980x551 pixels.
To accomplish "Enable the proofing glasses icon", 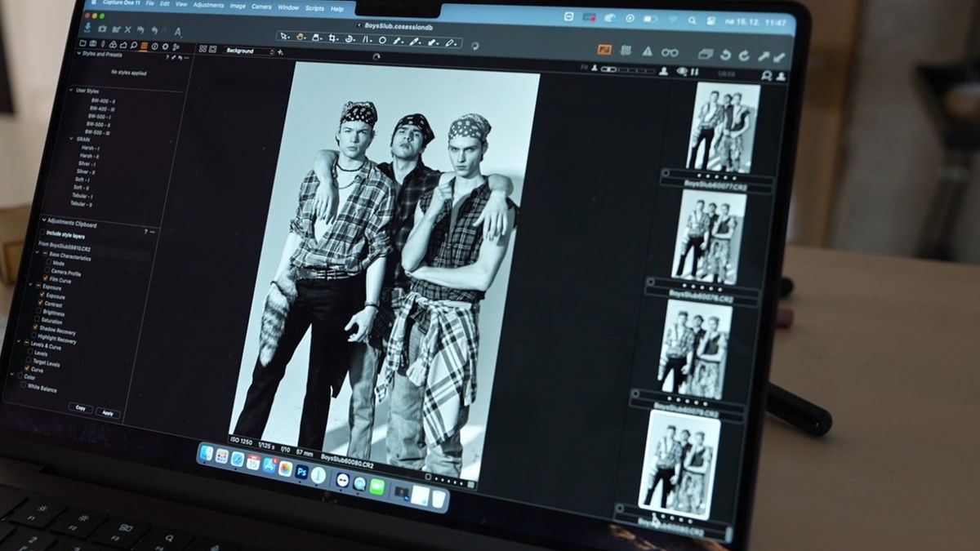I will point(670,52).
